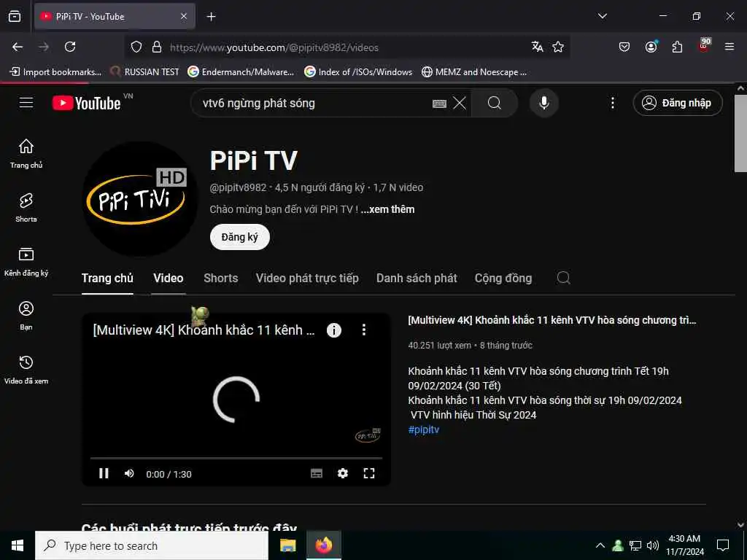Click the page vertical scrollbar
747x560 pixels.
(x=741, y=133)
